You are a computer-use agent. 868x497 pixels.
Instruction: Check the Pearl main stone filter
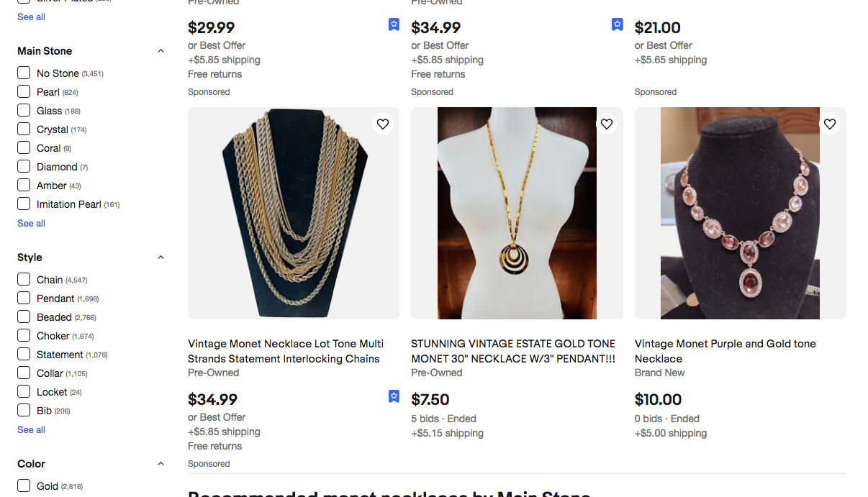tap(24, 92)
